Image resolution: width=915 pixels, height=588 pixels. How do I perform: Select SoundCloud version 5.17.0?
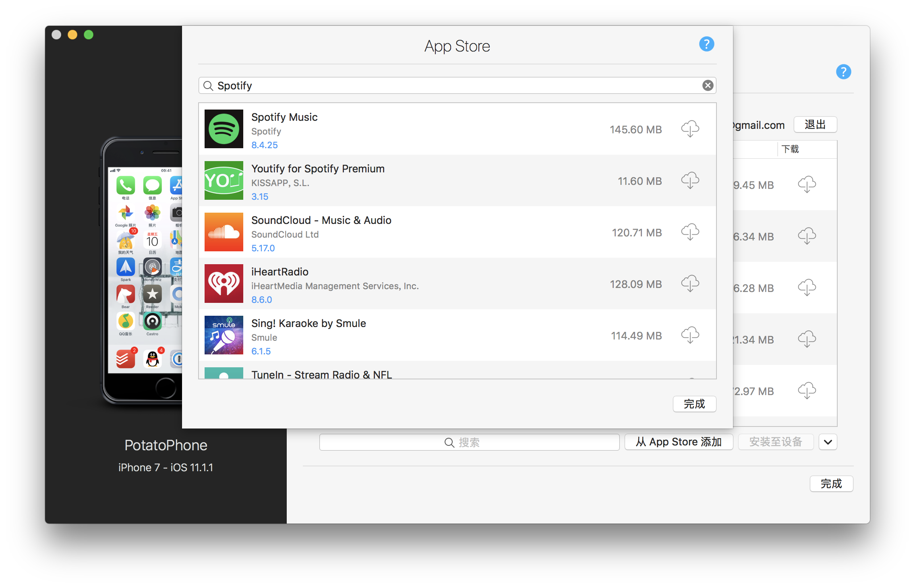pyautogui.click(x=263, y=248)
